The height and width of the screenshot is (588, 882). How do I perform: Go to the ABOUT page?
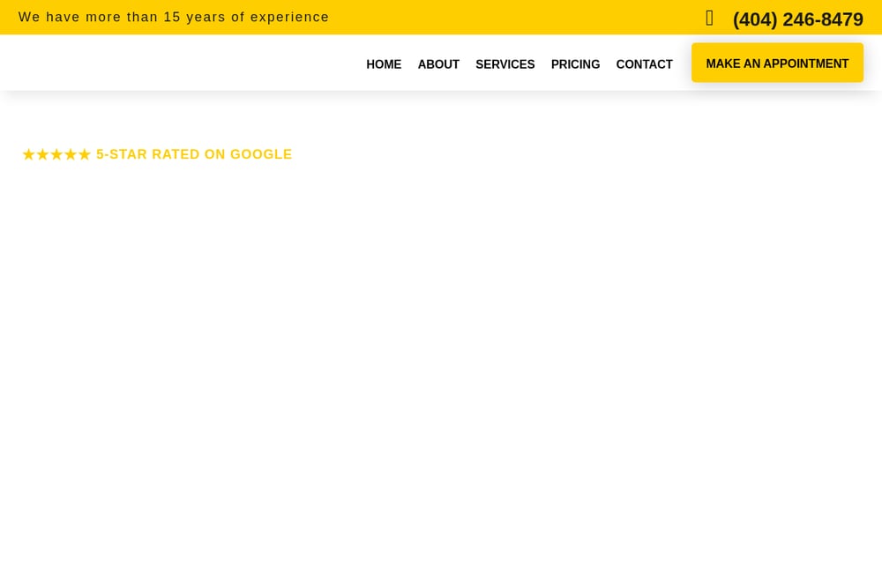coord(438,64)
